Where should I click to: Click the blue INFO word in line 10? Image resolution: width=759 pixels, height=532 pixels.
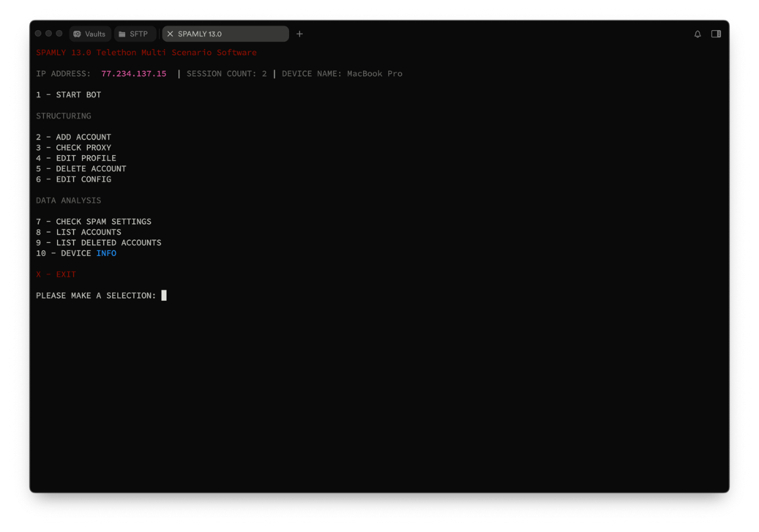click(106, 253)
